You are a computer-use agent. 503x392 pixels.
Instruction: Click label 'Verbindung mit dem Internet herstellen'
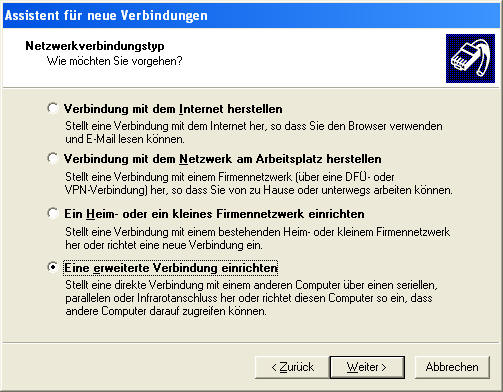tap(173, 109)
